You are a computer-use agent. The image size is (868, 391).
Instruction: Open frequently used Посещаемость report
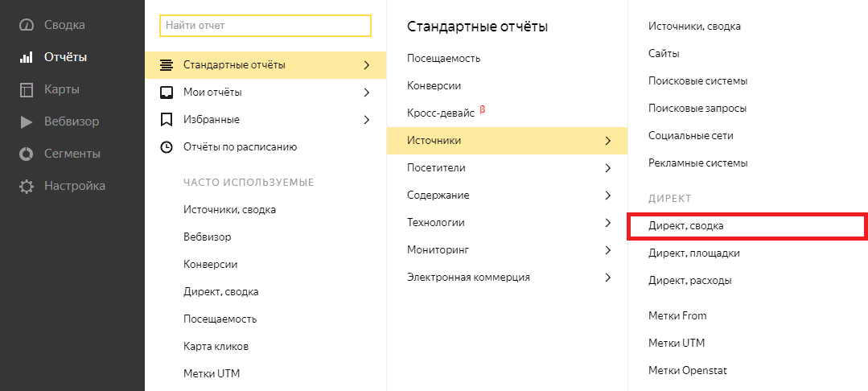[x=220, y=319]
